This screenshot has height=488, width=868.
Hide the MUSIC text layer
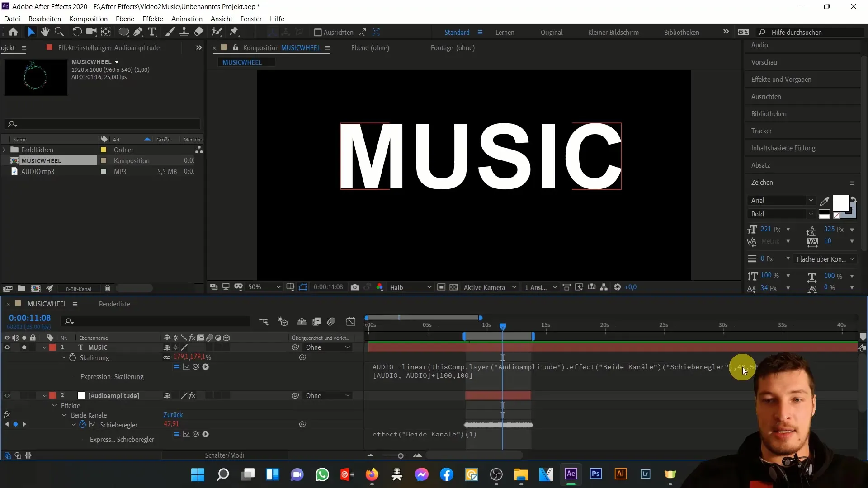[7, 347]
